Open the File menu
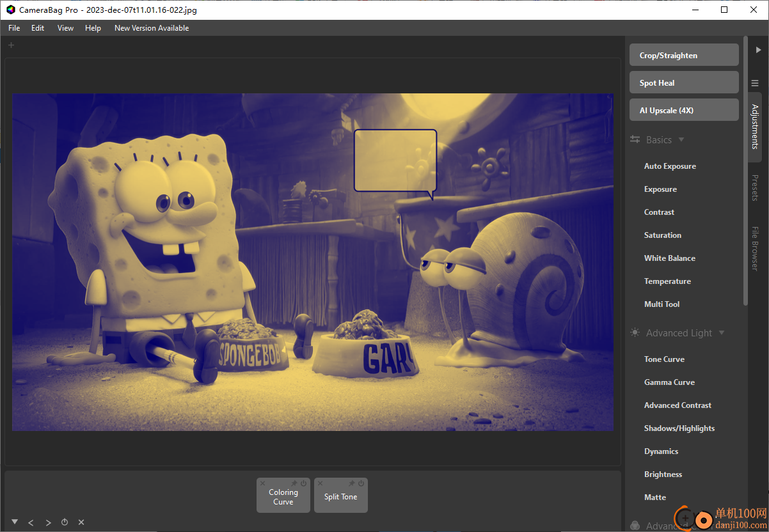The width and height of the screenshot is (769, 532). tap(14, 28)
